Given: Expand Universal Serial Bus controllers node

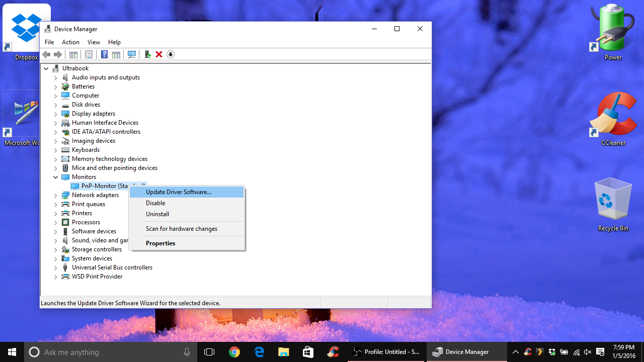Looking at the screenshot, I should tap(56, 267).
